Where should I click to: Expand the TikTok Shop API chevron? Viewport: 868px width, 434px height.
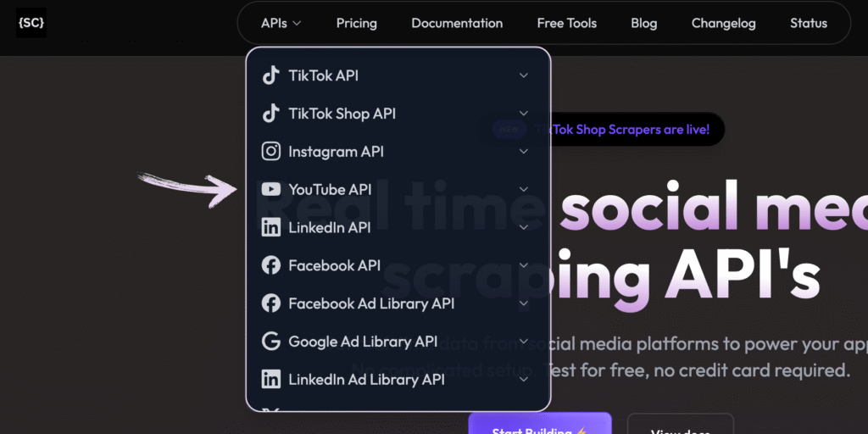point(523,114)
